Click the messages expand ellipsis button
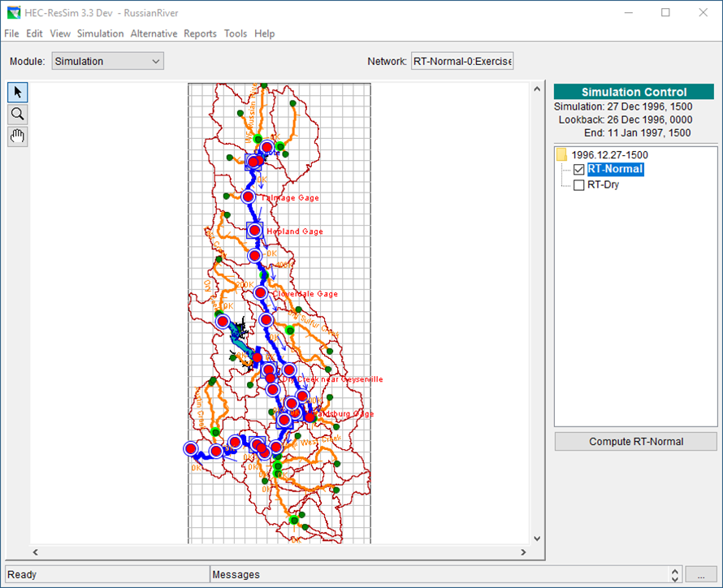This screenshot has width=723, height=588. (x=700, y=574)
